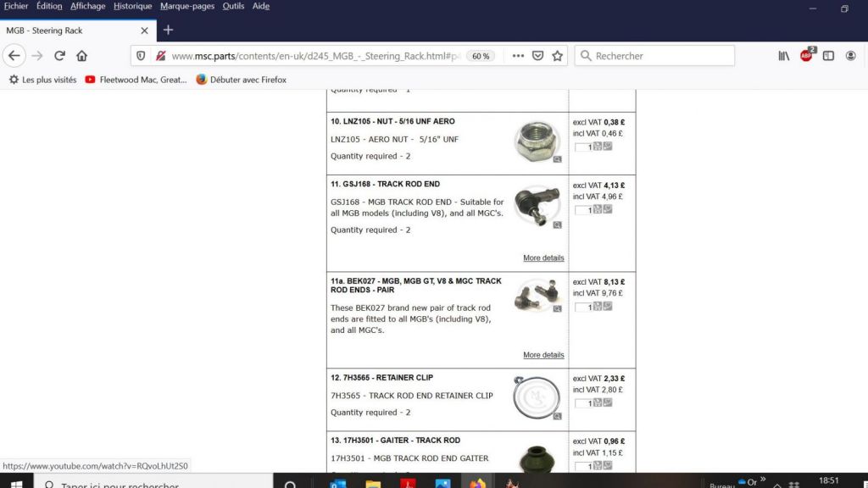Add BEK027 track rod ends pair to cart
This screenshot has width=868, height=488.
(598, 306)
